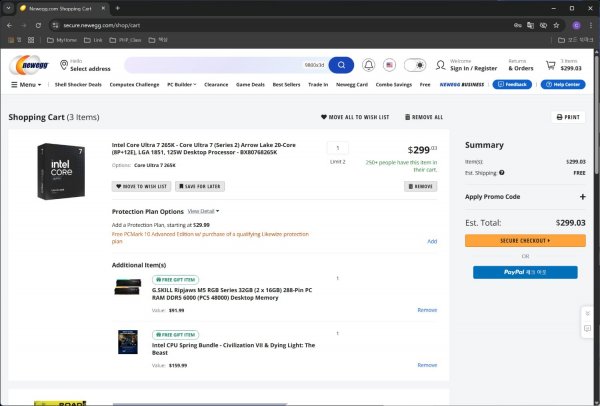
Task: Click Remove All items
Action: tap(424, 117)
